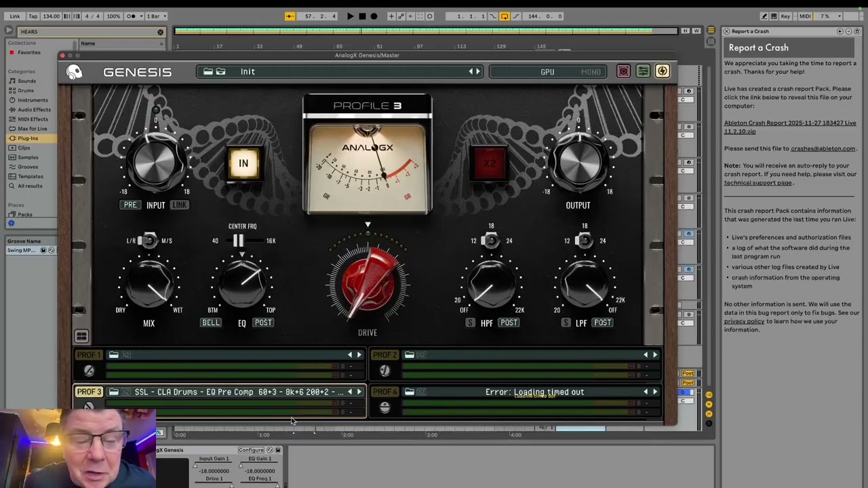This screenshot has height=488, width=868.
Task: Go to previous preset from Init bar
Action: (471, 71)
